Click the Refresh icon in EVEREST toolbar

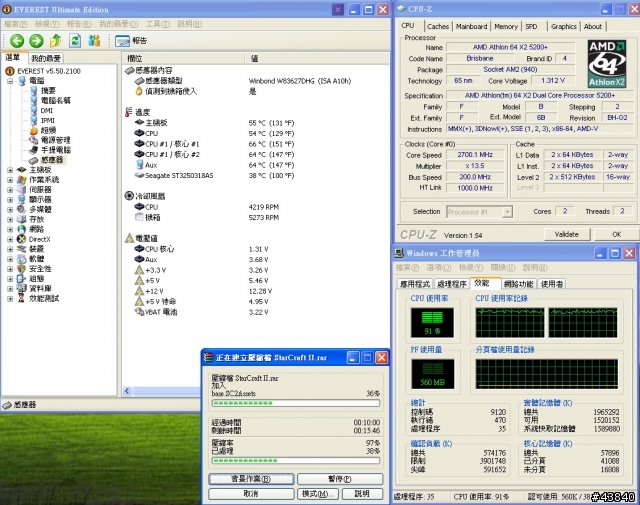(75, 40)
